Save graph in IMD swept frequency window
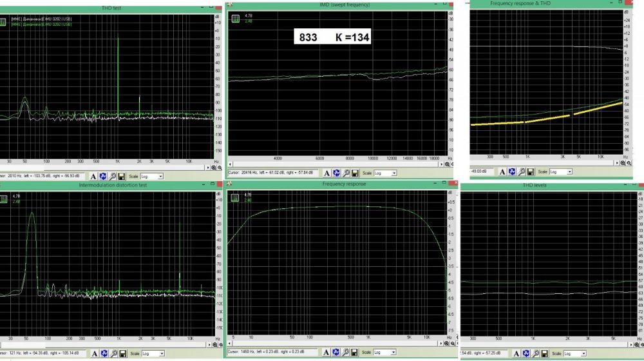Viewport: 644px width, 361px height. (x=355, y=173)
